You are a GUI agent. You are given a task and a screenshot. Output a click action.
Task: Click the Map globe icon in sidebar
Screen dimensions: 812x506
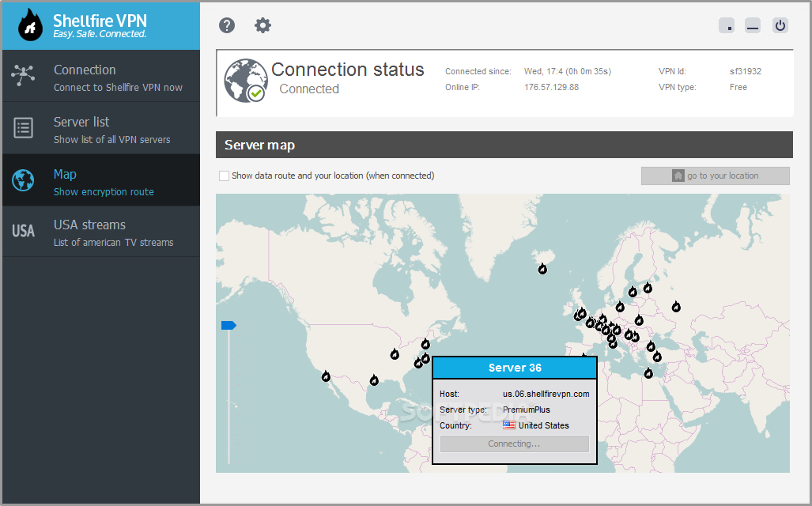click(23, 180)
